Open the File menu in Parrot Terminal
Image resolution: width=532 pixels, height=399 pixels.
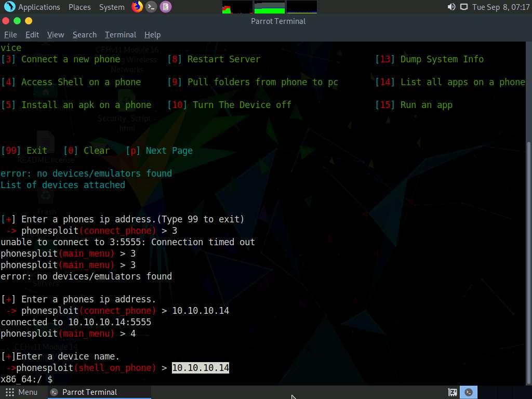coord(10,34)
